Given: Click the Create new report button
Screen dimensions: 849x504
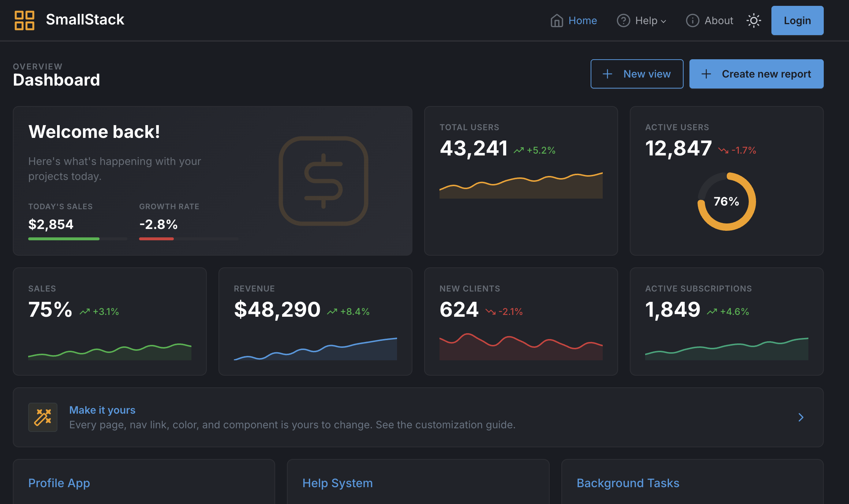Looking at the screenshot, I should click(756, 74).
